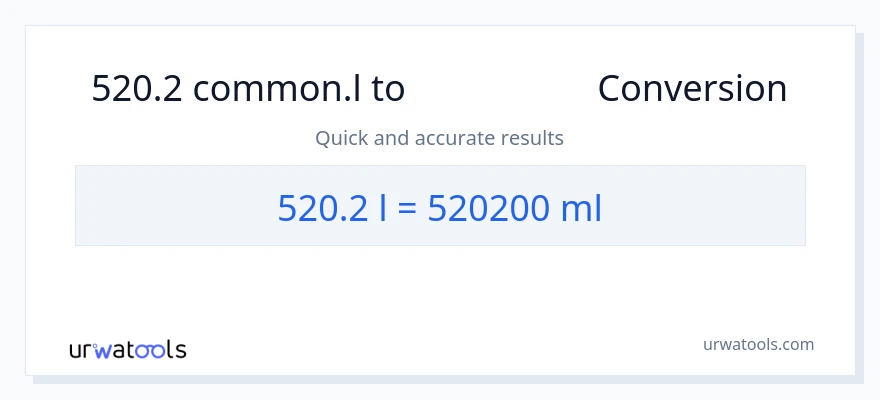The image size is (880, 400).
Task: Click the word 'Conversion' in the title
Action: pos(692,89)
